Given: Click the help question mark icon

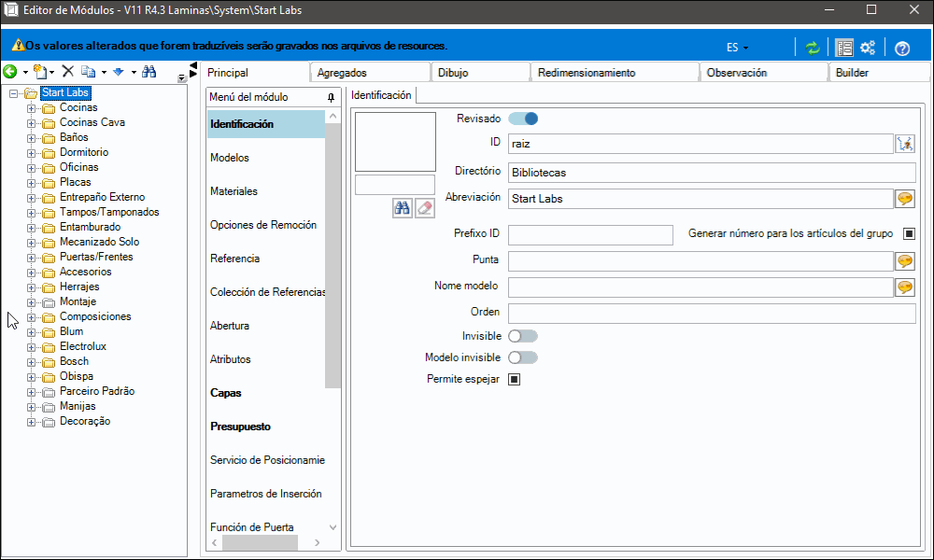Looking at the screenshot, I should point(902,49).
